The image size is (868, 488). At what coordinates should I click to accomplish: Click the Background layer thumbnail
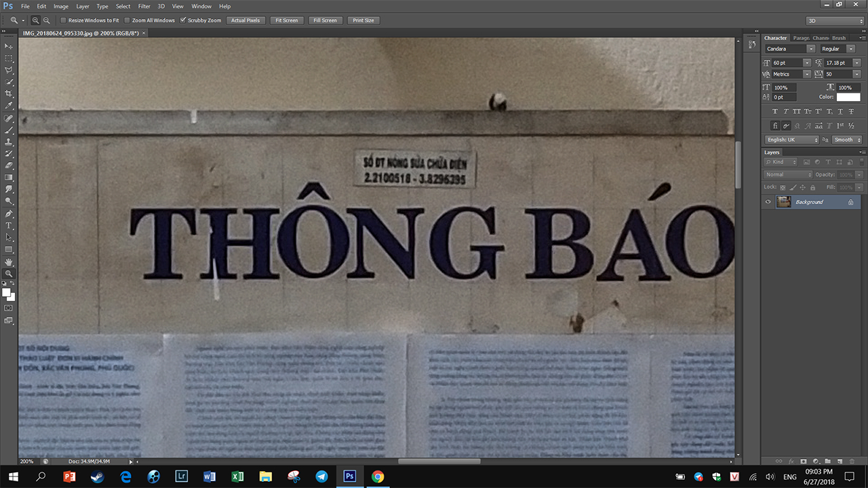(x=784, y=202)
